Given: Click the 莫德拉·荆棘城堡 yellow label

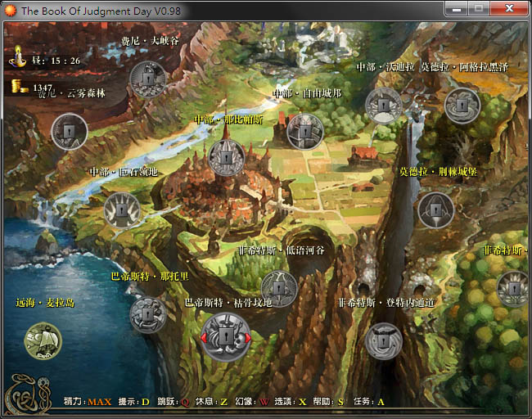Looking at the screenshot, I should click(x=438, y=172).
